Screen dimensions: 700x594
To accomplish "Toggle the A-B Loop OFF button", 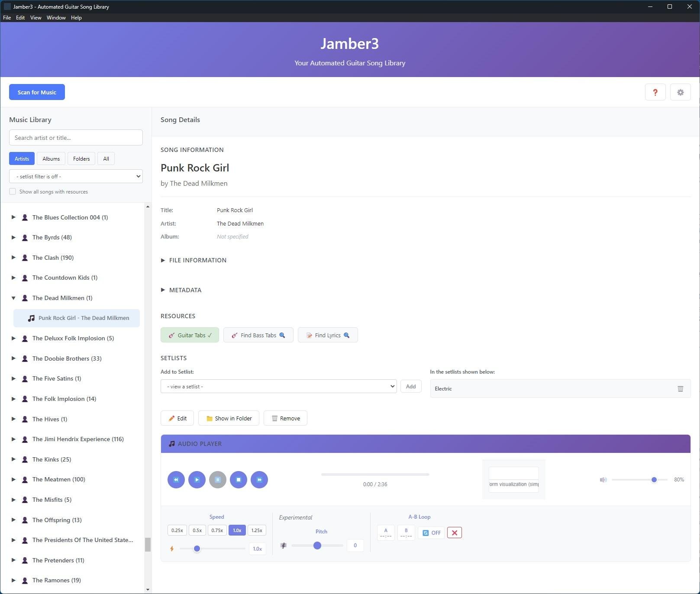I will point(431,533).
